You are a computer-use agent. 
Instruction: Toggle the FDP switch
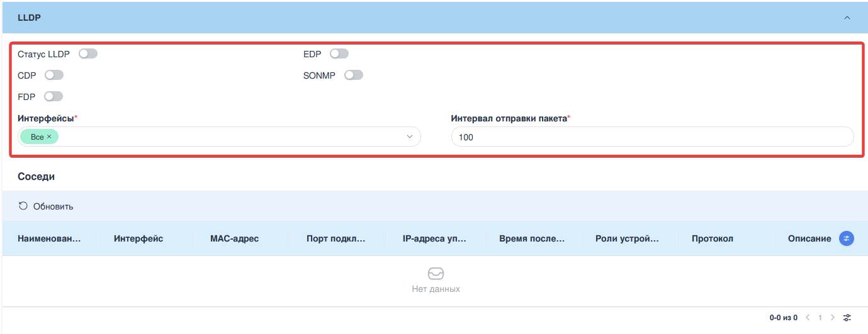[x=54, y=97]
